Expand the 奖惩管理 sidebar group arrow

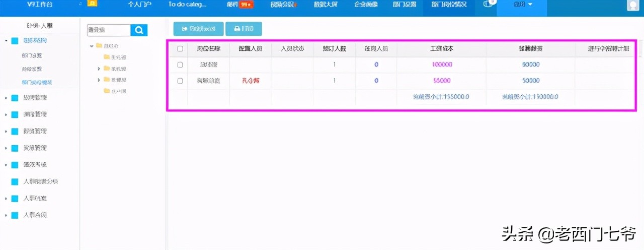coord(6,148)
